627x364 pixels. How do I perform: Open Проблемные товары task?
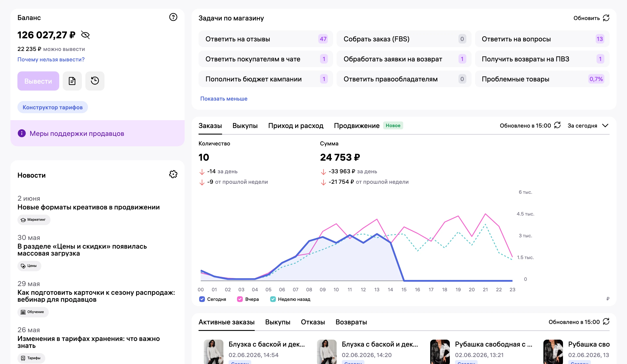[x=542, y=79]
